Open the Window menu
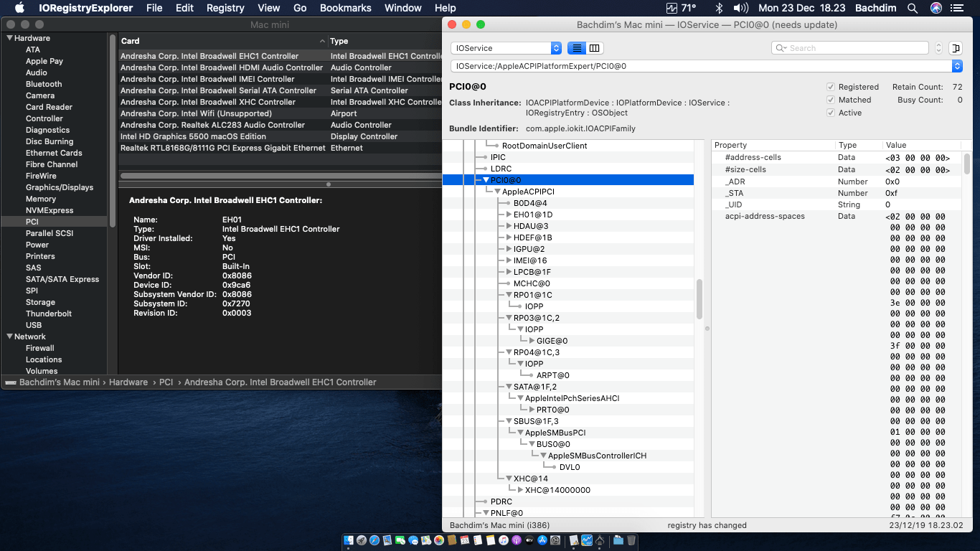 point(403,8)
